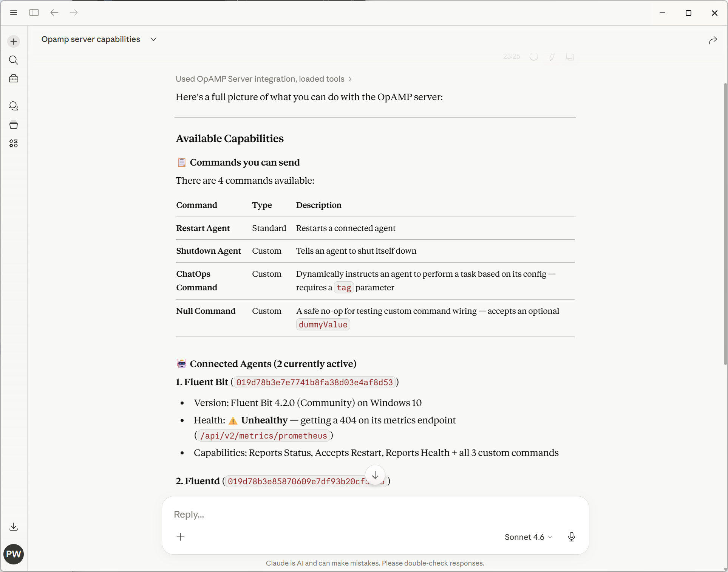Click the scroll to bottom arrow button

(x=375, y=475)
